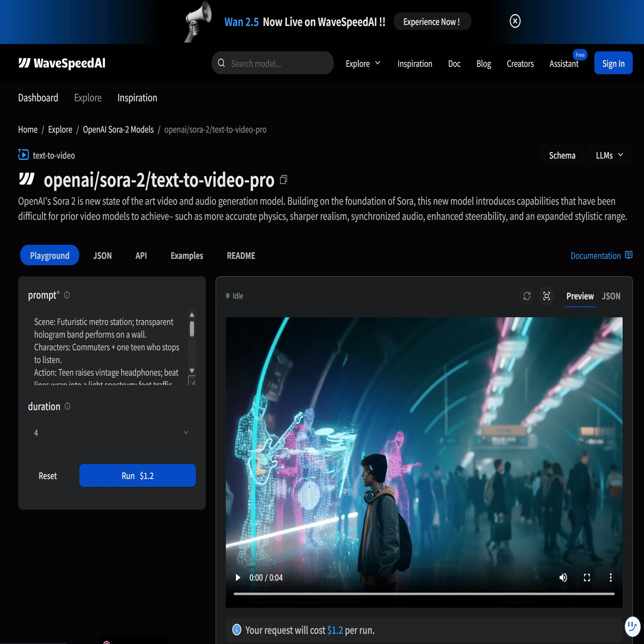The image size is (644, 644).
Task: Close the Wan 2.5 announcement banner
Action: 515,21
